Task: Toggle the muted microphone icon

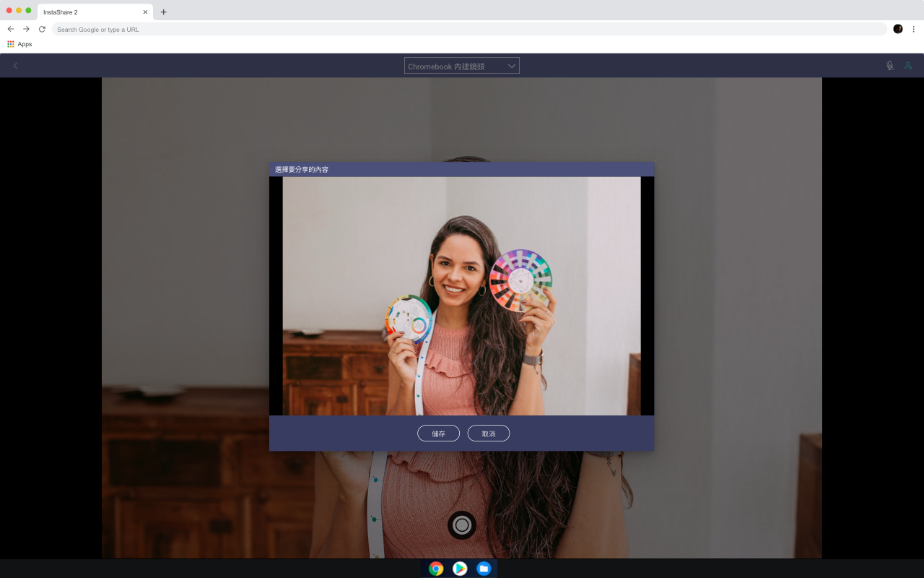Action: coord(890,66)
